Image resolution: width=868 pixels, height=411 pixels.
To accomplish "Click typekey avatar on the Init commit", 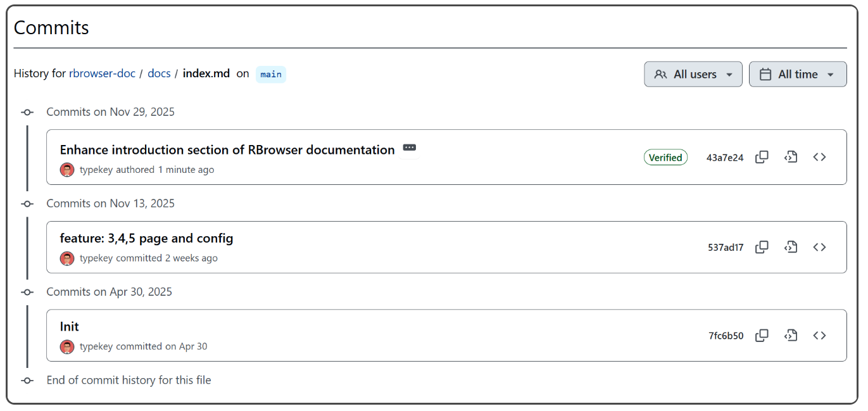I will tap(67, 346).
